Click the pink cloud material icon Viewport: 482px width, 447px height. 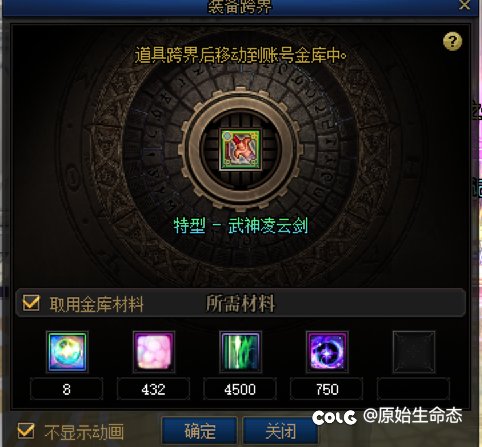coord(154,352)
